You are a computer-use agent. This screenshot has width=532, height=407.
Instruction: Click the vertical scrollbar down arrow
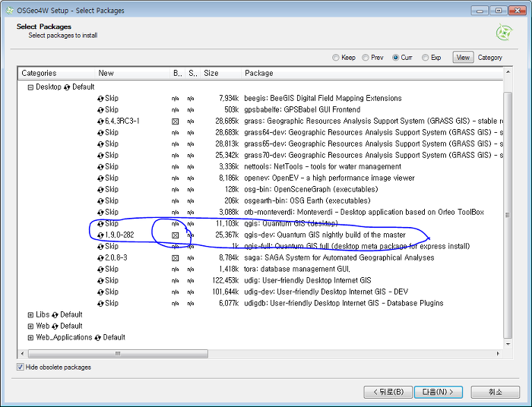pos(508,344)
